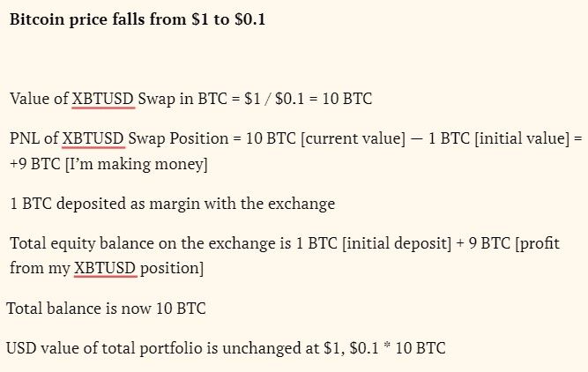Click the underlined XBTUSD in the PNL line
This screenshot has height=372, width=588.
[x=93, y=139]
